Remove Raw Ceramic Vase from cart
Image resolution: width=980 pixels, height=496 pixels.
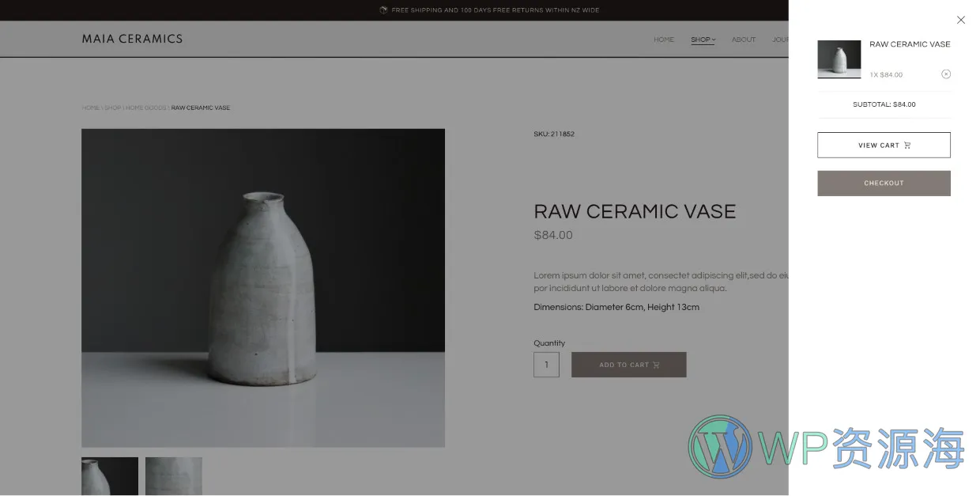click(946, 74)
